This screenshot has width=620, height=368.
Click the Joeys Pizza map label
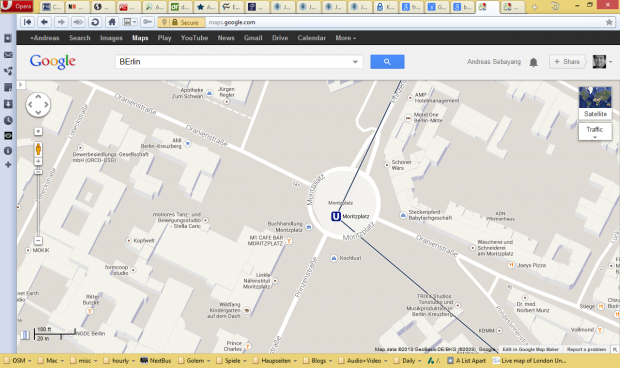point(531,265)
